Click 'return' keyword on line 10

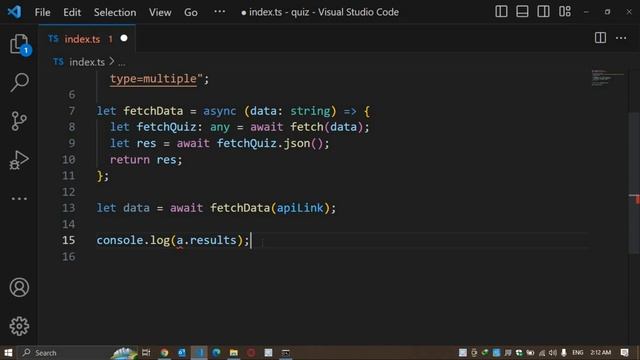[130, 160]
